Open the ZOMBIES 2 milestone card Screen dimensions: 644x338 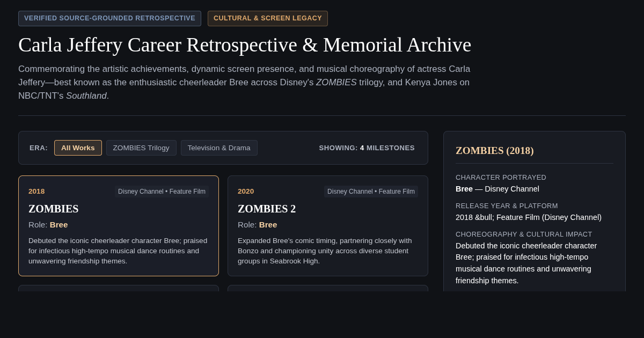tap(328, 226)
